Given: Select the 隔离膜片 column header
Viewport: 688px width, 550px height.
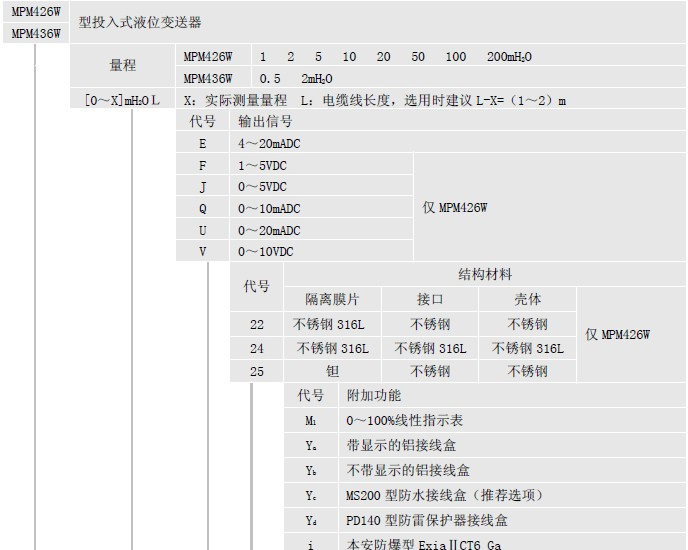Looking at the screenshot, I should [x=332, y=299].
